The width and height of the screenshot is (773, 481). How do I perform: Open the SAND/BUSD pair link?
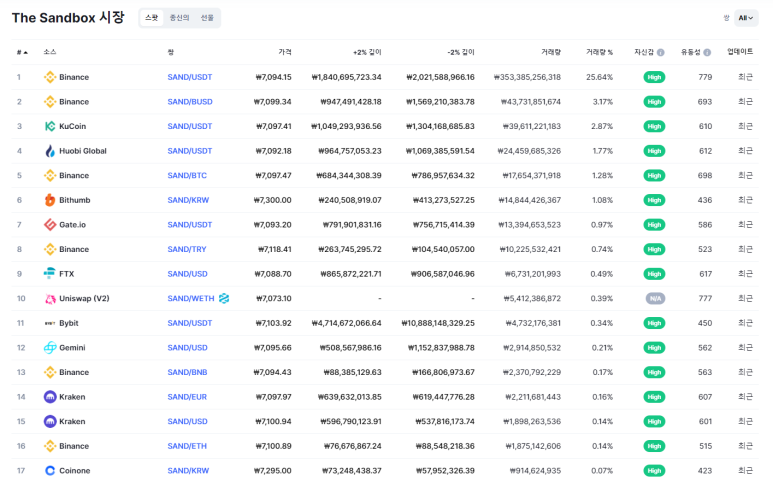(x=190, y=102)
